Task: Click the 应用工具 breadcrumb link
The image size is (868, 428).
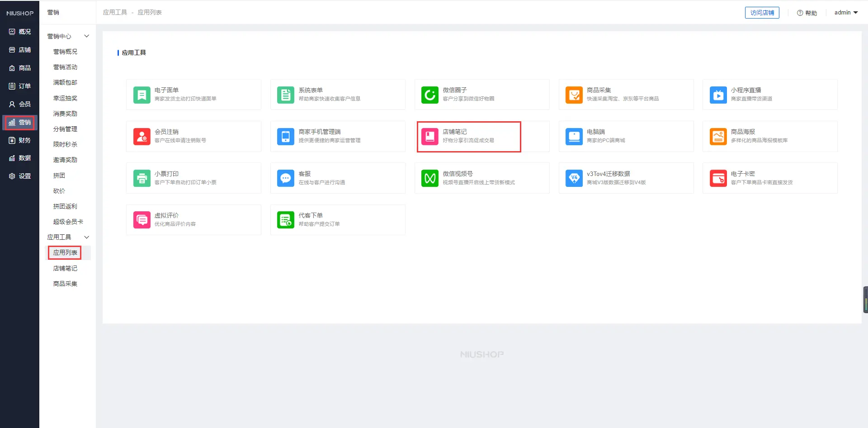Action: click(x=115, y=12)
